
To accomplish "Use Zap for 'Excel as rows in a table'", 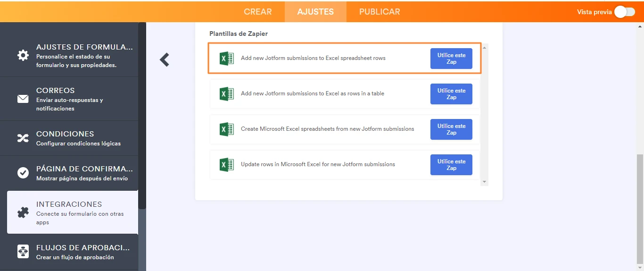I will [x=451, y=94].
